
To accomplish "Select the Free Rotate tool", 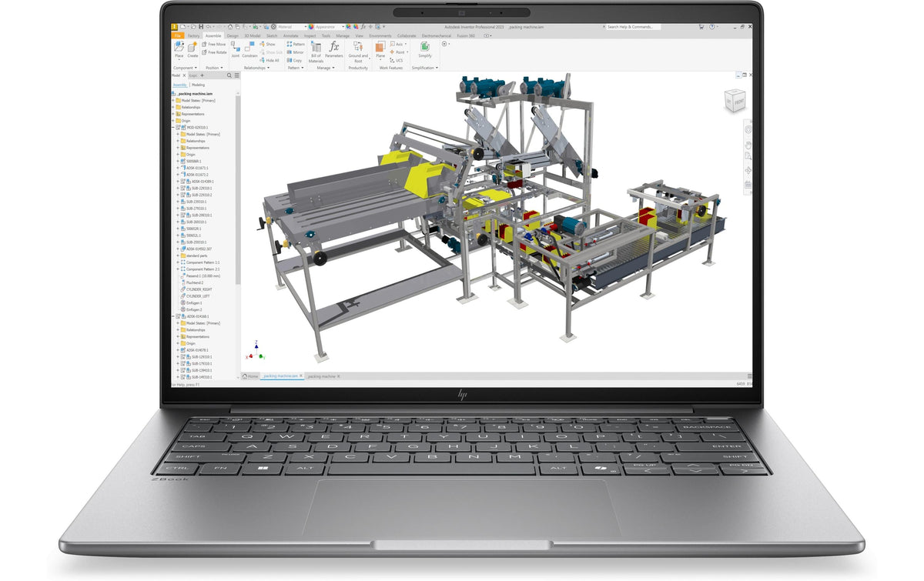I will [x=215, y=52].
